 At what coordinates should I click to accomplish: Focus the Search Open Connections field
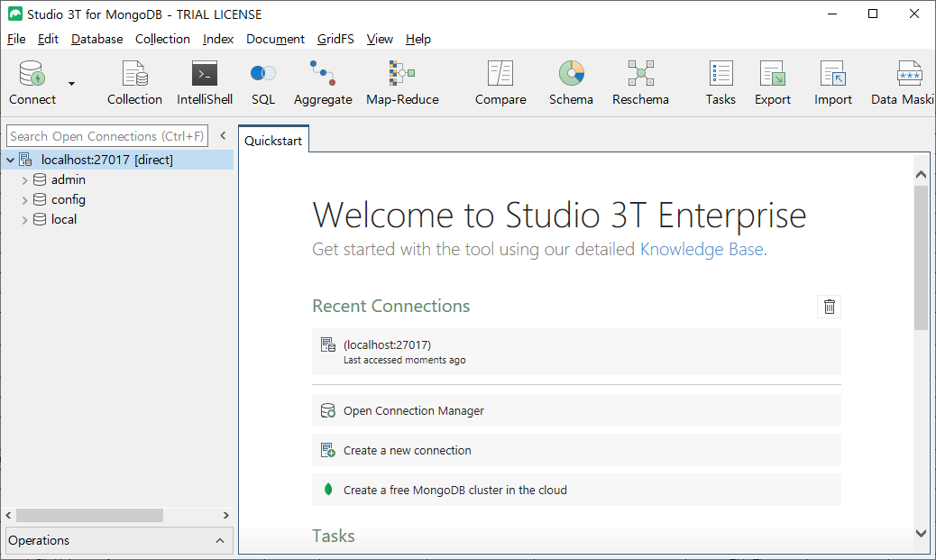tap(107, 136)
